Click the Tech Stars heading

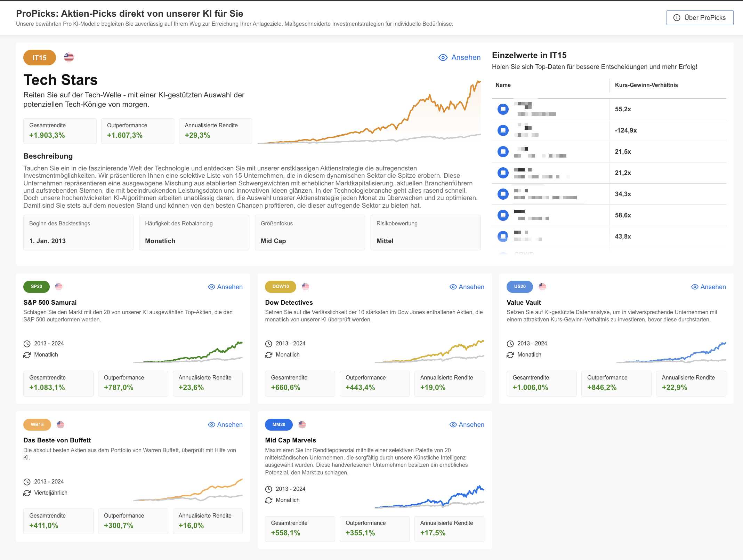coord(60,80)
